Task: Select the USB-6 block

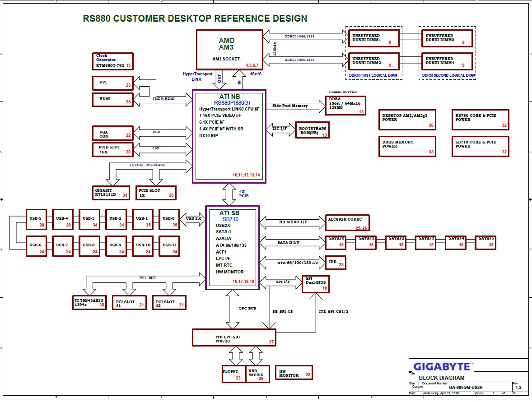Action: click(36, 246)
